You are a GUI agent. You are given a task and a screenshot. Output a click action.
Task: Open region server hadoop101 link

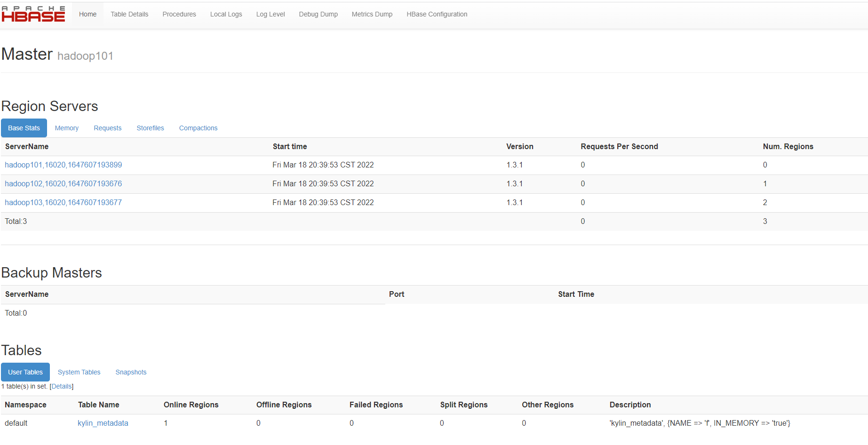coord(64,165)
